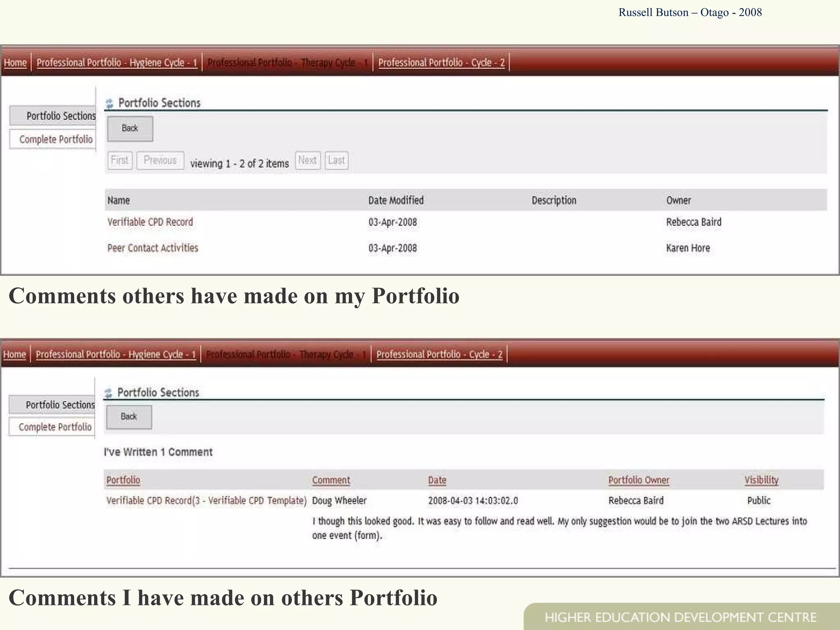The image size is (840, 630).
Task: Click the Previous pagination button
Action: pyautogui.click(x=160, y=160)
